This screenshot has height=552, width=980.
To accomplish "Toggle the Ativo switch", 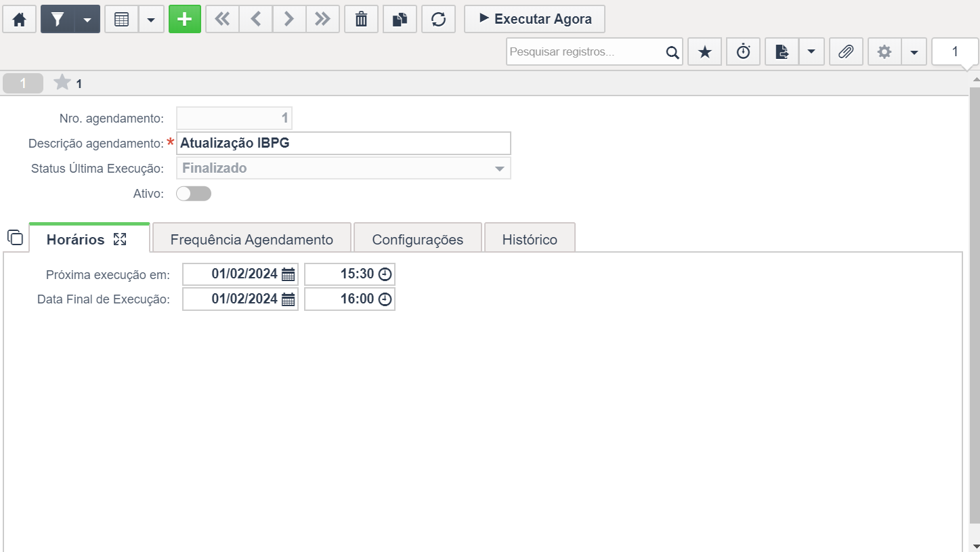I will tap(194, 194).
